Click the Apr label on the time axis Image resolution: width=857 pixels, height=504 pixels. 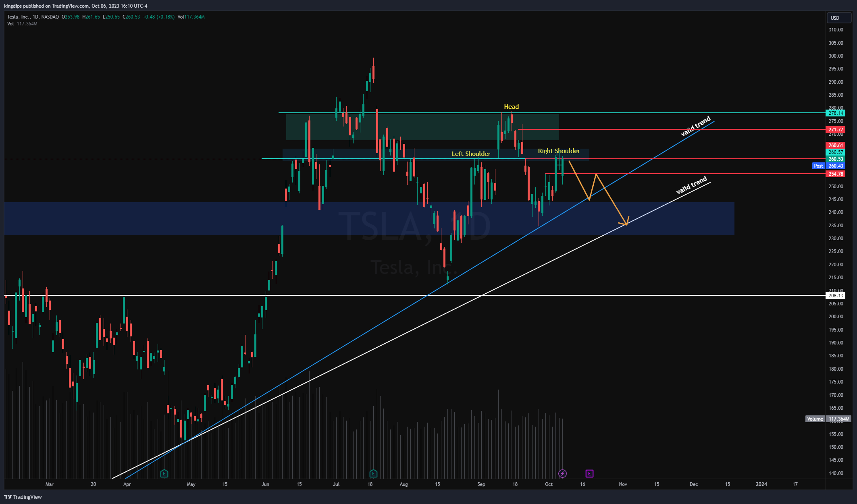127,484
